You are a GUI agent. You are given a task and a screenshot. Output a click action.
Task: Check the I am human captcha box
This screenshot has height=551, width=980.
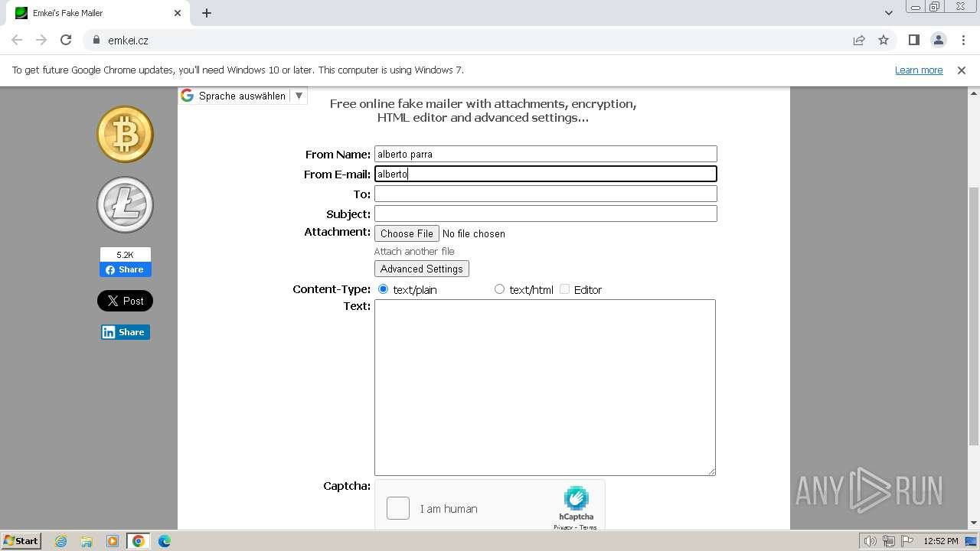[x=398, y=508]
